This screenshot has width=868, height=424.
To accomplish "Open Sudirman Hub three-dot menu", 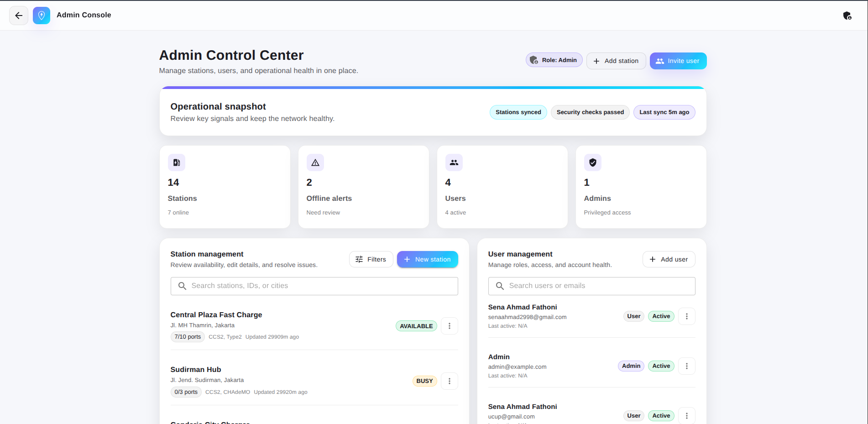I will 450,381.
